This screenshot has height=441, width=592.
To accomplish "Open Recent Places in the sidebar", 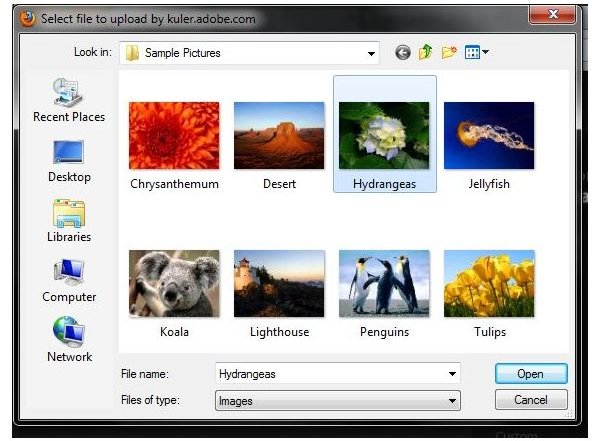I will click(69, 100).
